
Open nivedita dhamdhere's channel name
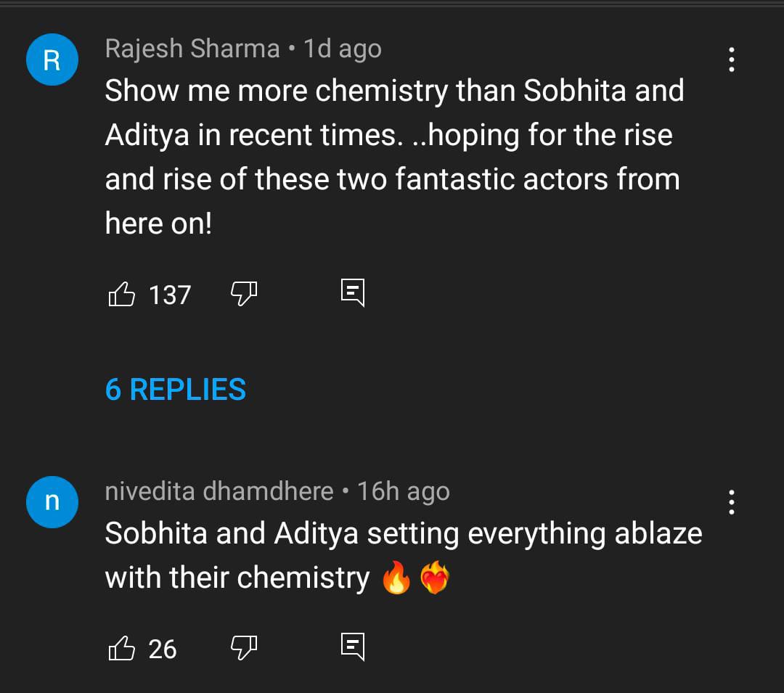(219, 491)
